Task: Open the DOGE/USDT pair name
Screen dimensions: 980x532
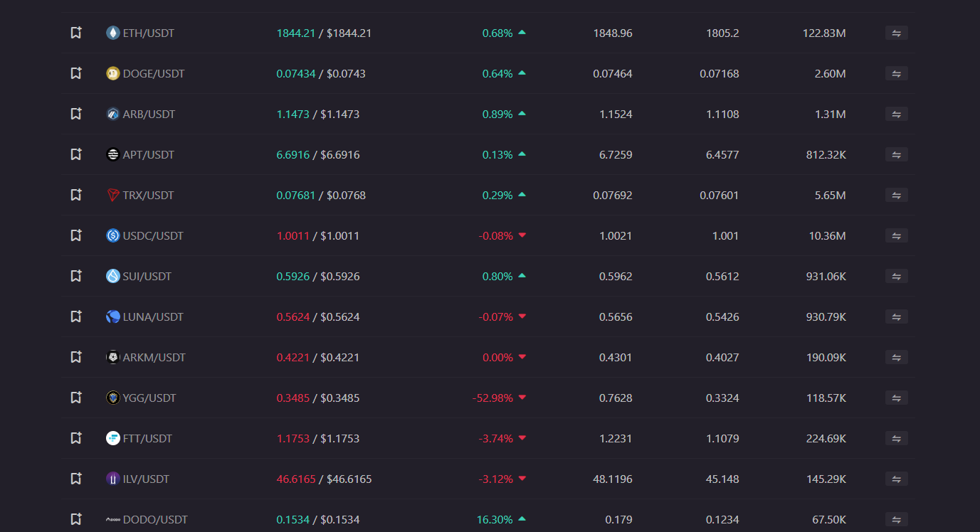Action: pos(154,73)
